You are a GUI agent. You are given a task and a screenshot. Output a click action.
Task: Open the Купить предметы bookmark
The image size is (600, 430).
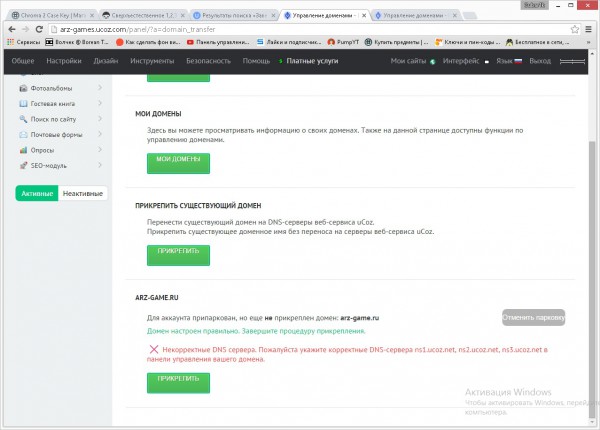[x=396, y=42]
